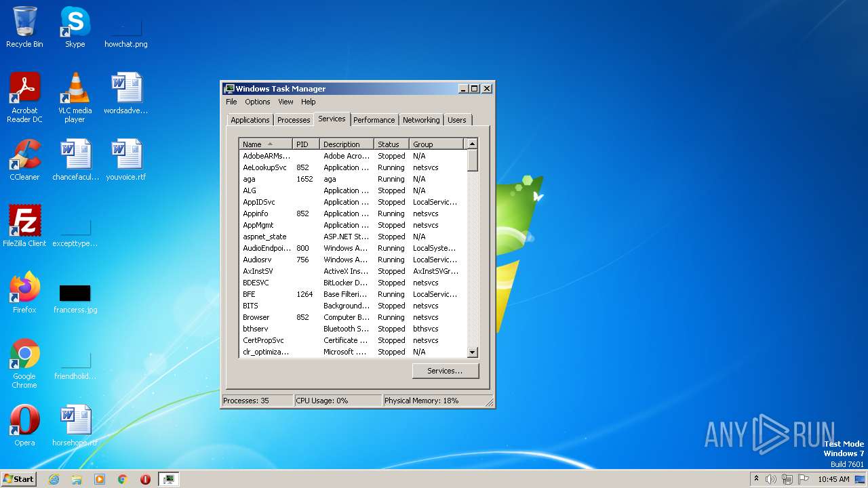Image resolution: width=868 pixels, height=488 pixels.
Task: Select the CertPropSvc service row
Action: pyautogui.click(x=353, y=340)
